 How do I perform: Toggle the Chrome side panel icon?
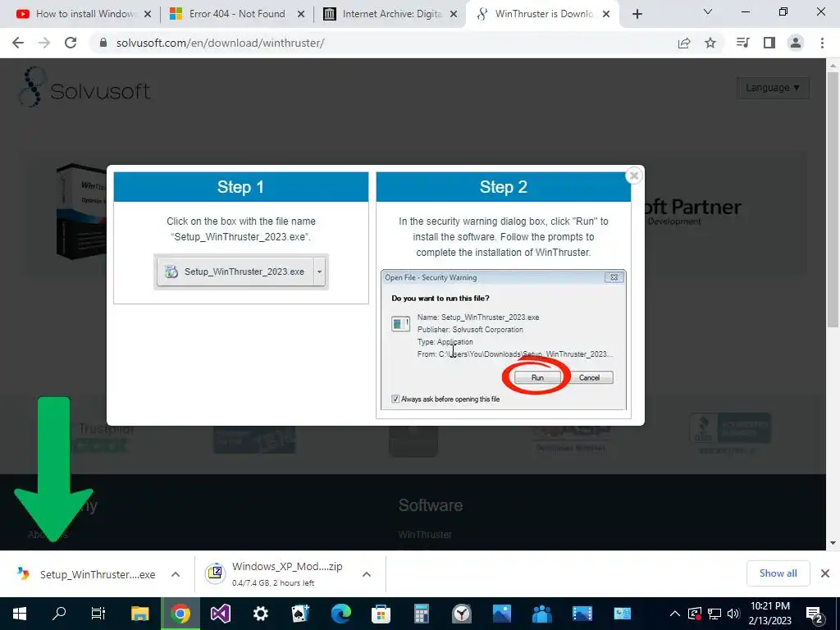769,43
